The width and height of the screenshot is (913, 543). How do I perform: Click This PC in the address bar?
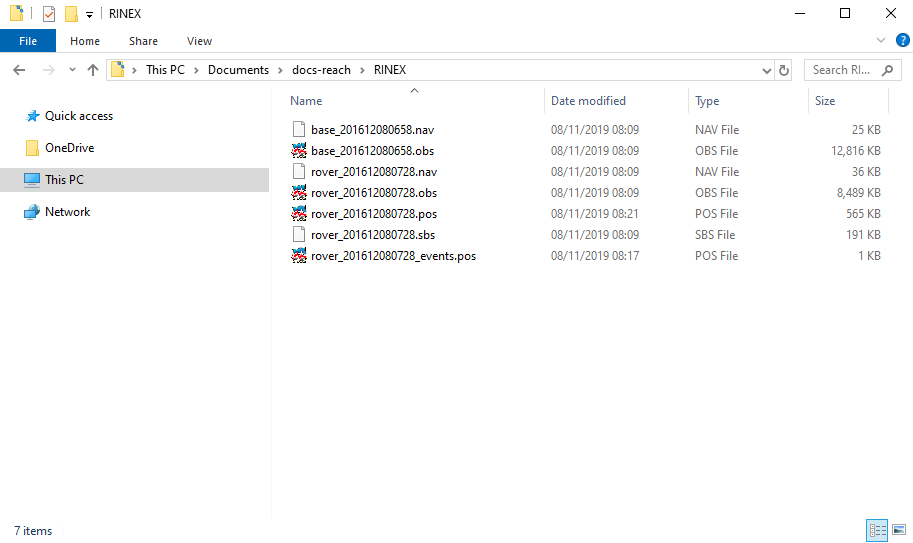tap(165, 70)
